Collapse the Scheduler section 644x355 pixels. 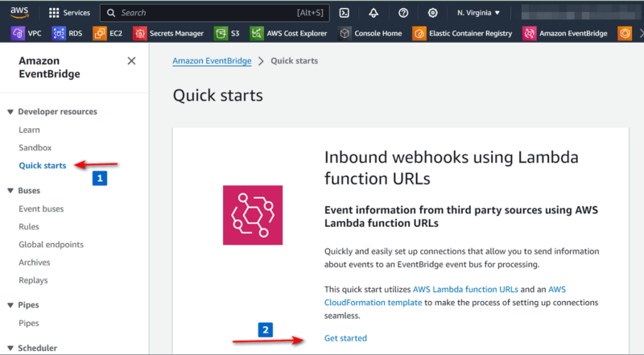(10, 348)
